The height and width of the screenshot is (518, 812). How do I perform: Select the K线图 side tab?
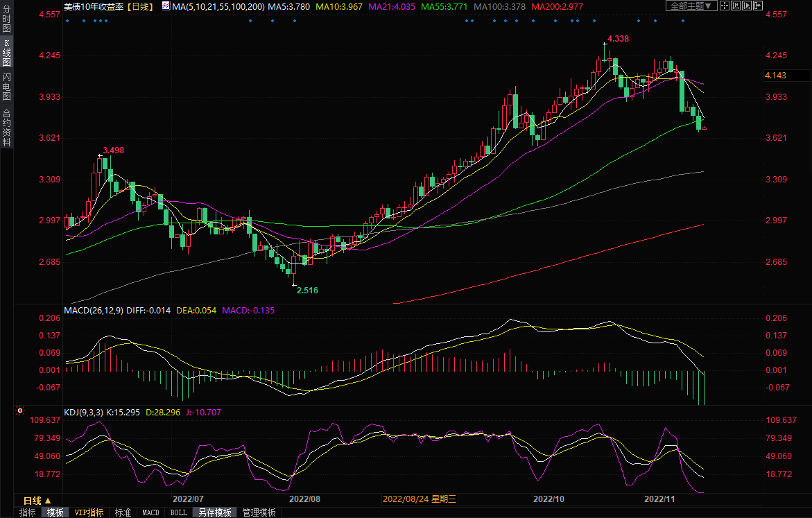coord(6,53)
